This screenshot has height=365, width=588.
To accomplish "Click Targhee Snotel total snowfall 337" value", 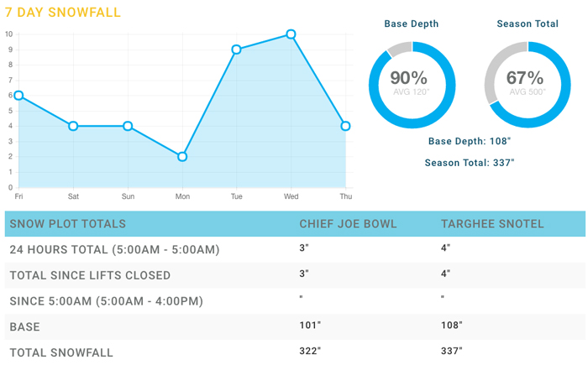I will pos(452,351).
